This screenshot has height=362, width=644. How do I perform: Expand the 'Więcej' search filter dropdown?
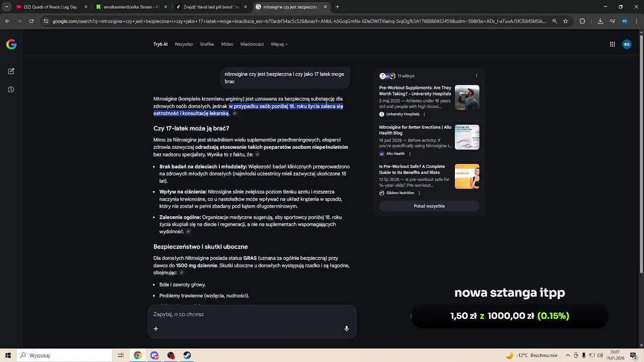(x=279, y=44)
